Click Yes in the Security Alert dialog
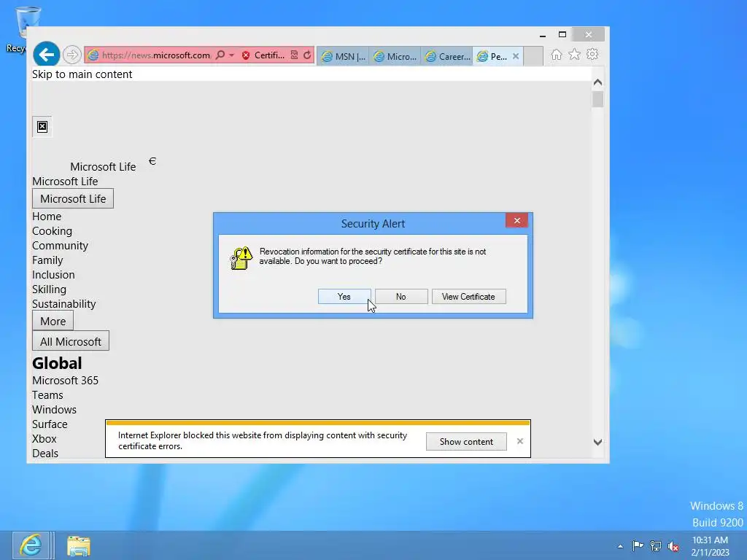 (x=344, y=297)
